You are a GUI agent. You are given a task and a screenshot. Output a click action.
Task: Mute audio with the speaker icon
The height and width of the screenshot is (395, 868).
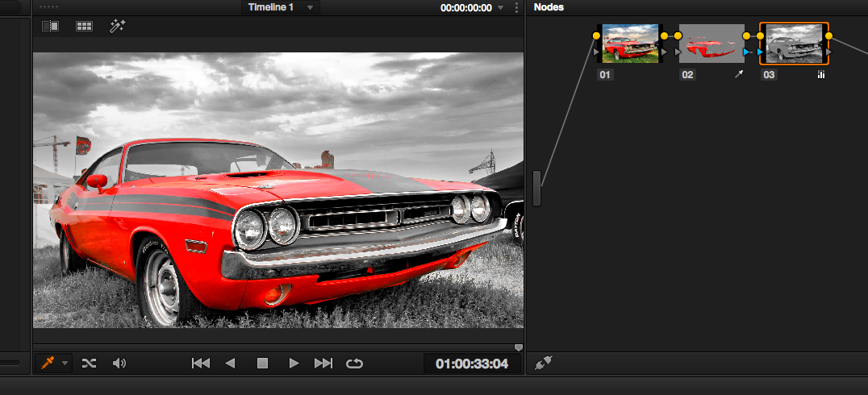coord(119,364)
